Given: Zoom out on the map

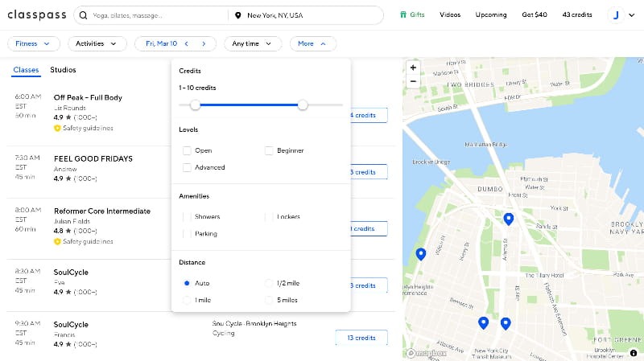Looking at the screenshot, I should pos(413,81).
